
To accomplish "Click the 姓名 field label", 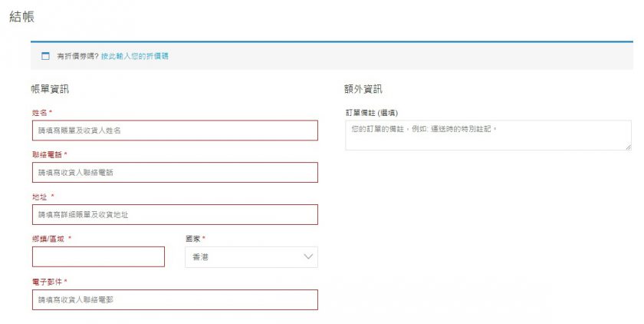I will pyautogui.click(x=41, y=112).
